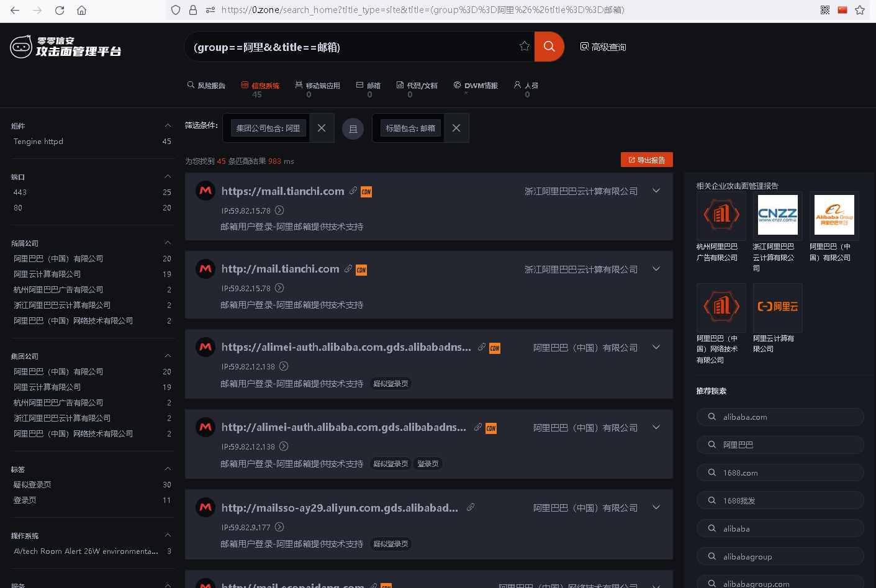Search recommended term alibabagroup
This screenshot has width=876, height=588.
point(780,556)
